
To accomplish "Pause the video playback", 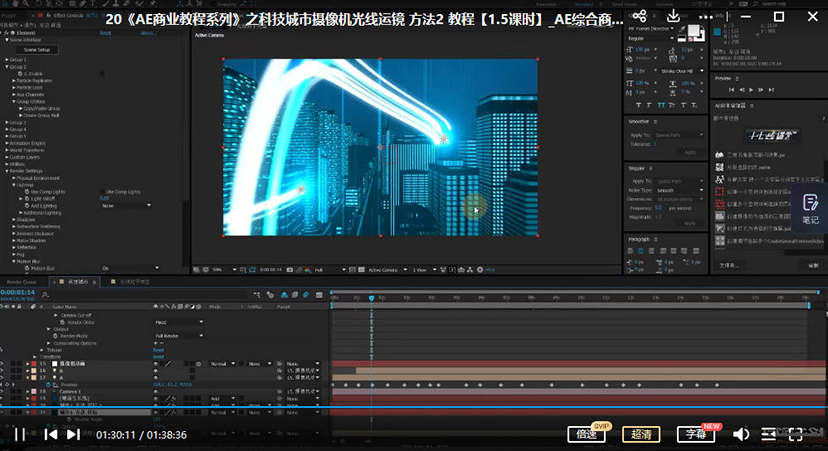I will [19, 434].
